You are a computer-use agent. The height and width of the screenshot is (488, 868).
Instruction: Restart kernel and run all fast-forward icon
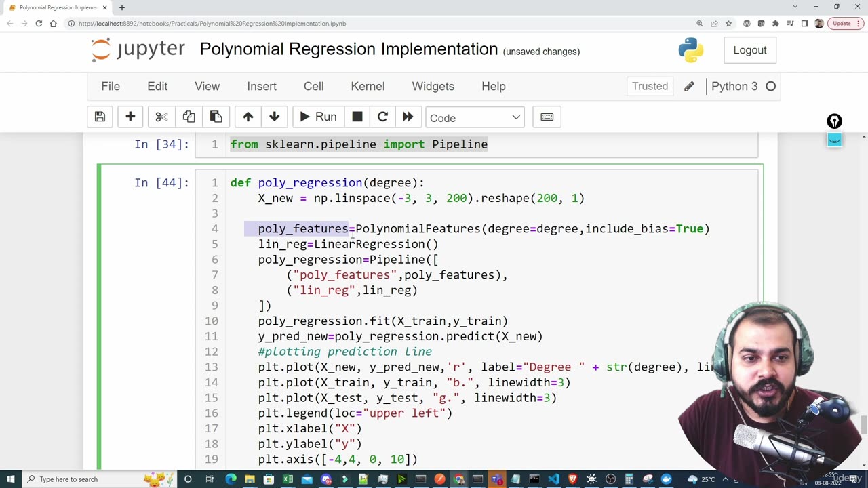pos(408,117)
